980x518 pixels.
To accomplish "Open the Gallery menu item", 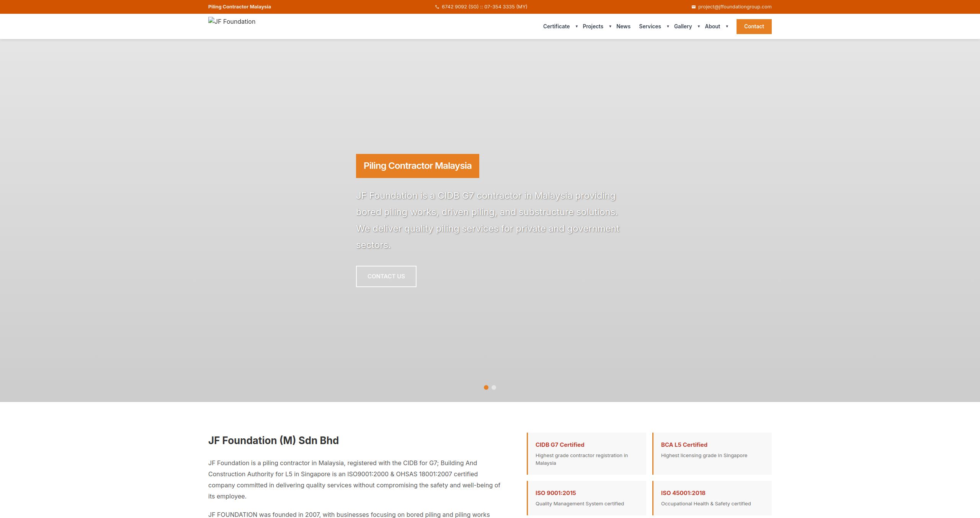I will [683, 26].
